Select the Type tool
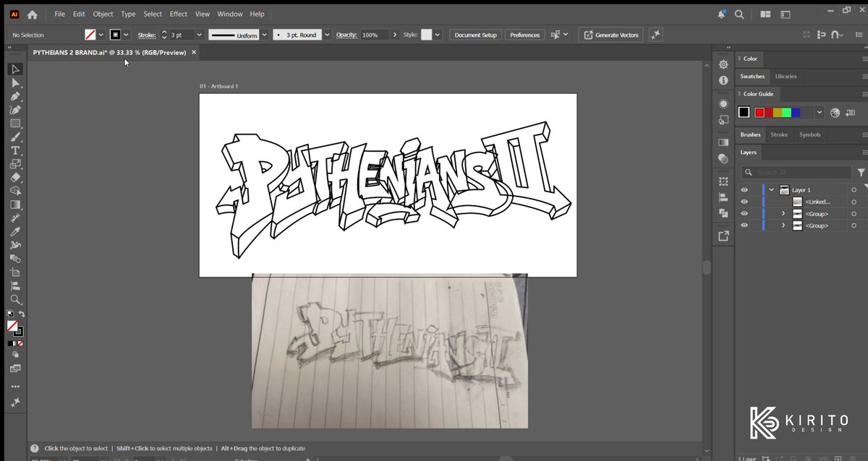Viewport: 868px width, 461px height. pos(14,150)
